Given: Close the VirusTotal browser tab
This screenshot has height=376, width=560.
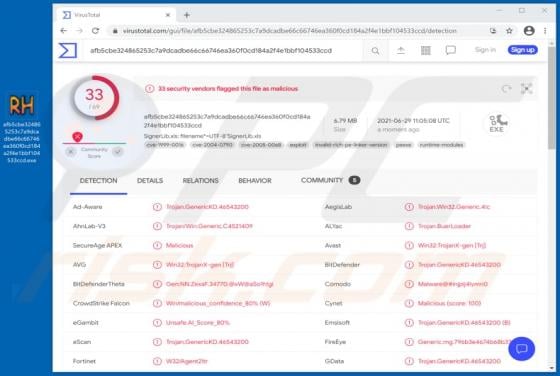Looking at the screenshot, I should 168,15.
